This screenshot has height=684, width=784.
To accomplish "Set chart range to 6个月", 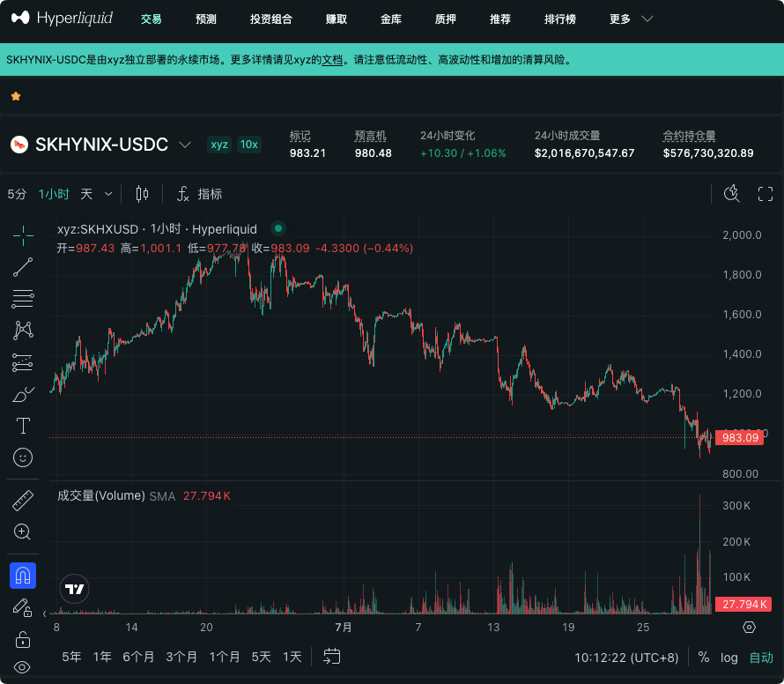I will (x=138, y=657).
